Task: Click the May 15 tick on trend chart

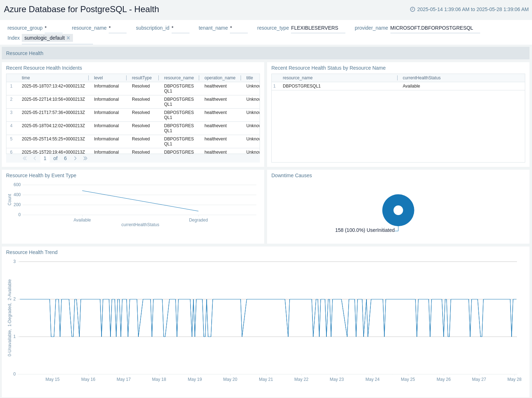Action: pyautogui.click(x=53, y=379)
